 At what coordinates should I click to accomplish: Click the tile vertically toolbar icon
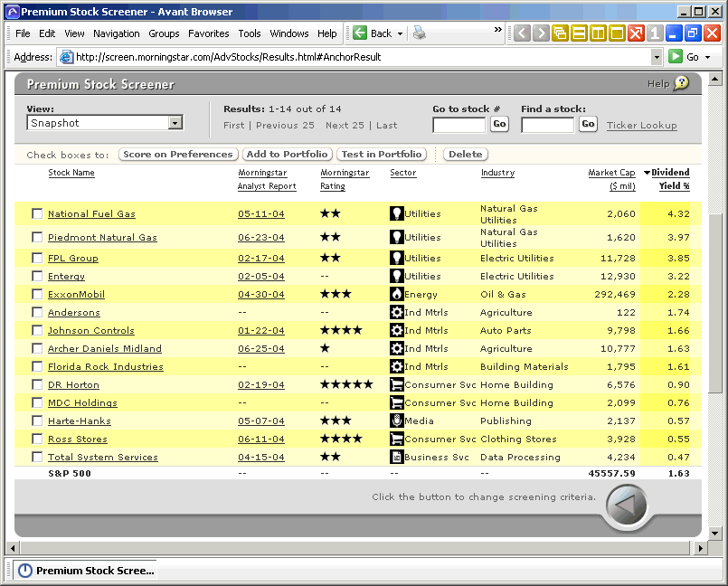[x=599, y=33]
